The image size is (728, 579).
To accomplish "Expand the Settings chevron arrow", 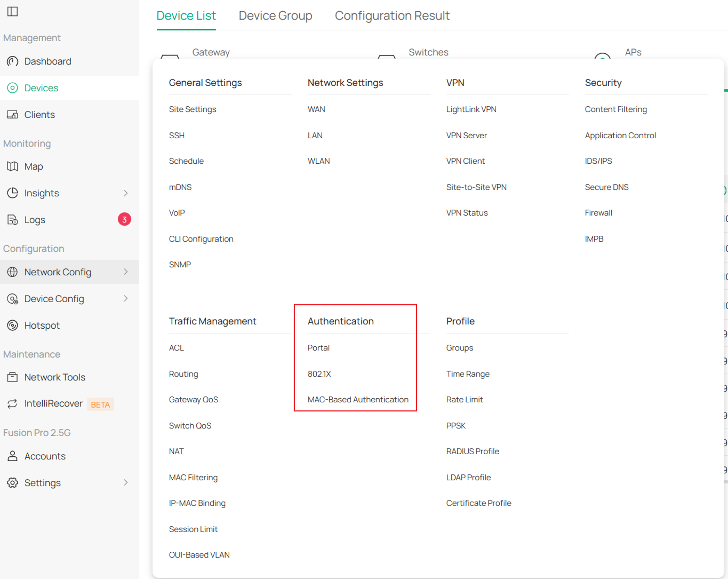I will pyautogui.click(x=126, y=483).
